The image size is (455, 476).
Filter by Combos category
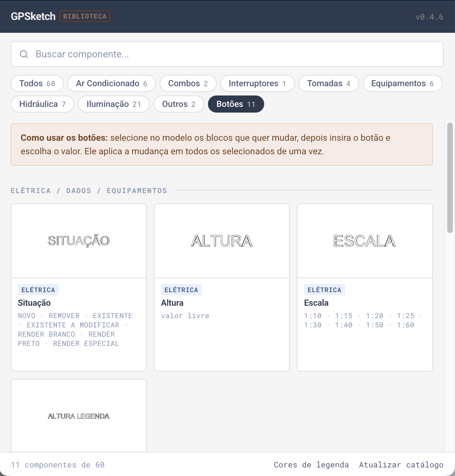point(188,83)
